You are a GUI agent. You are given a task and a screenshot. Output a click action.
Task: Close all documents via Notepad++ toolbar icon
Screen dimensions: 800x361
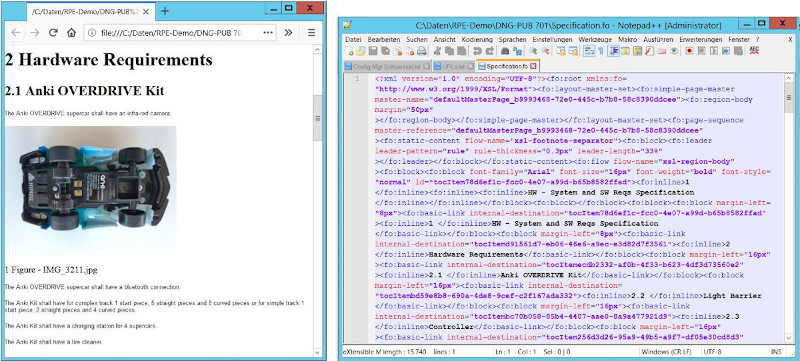[410, 51]
